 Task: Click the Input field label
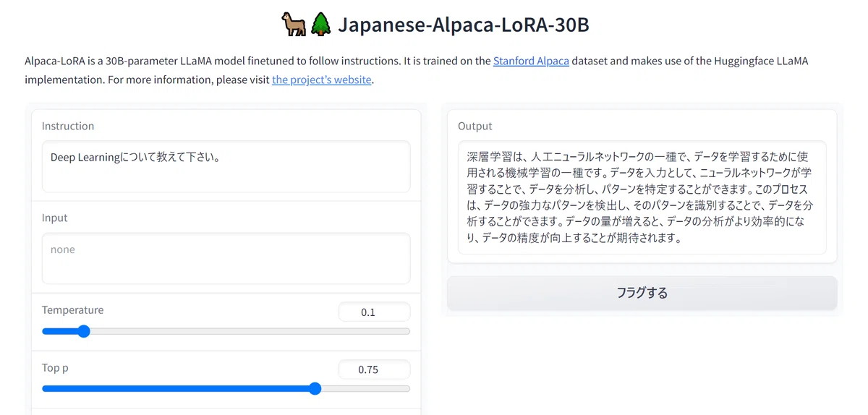(55, 218)
